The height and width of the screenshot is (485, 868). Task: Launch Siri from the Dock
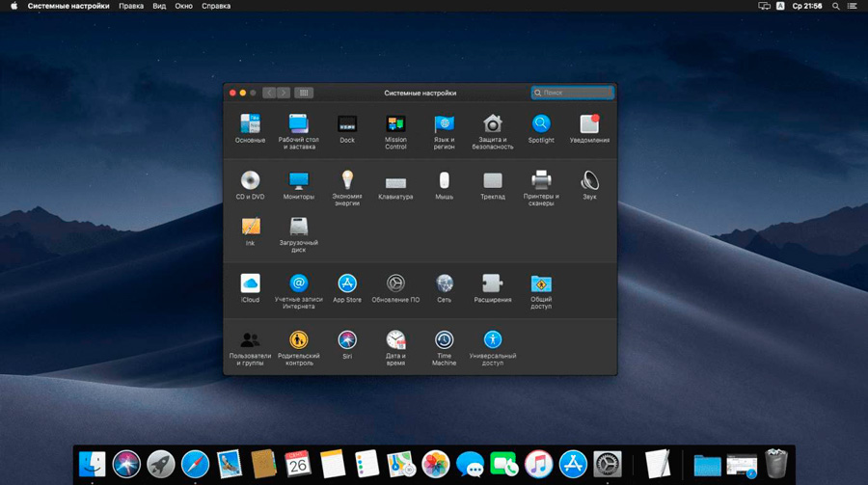pos(126,464)
